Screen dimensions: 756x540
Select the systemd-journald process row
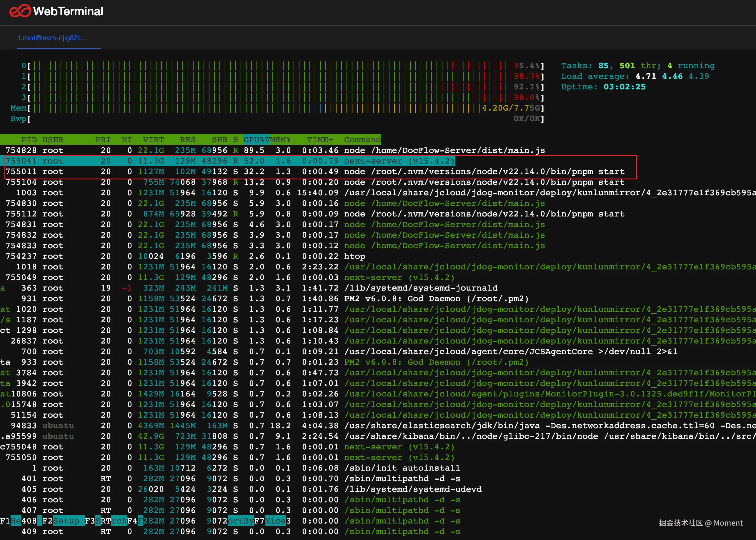(x=420, y=288)
